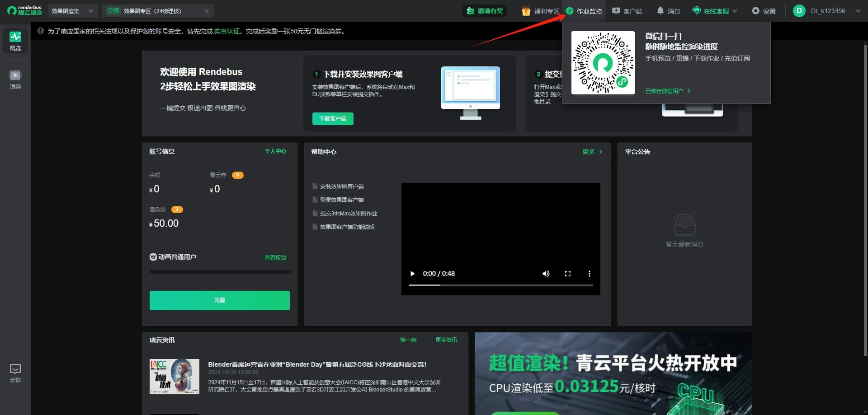This screenshot has height=415, width=868.
Task: Open the 更多 link in 帮助中心
Action: (x=592, y=152)
